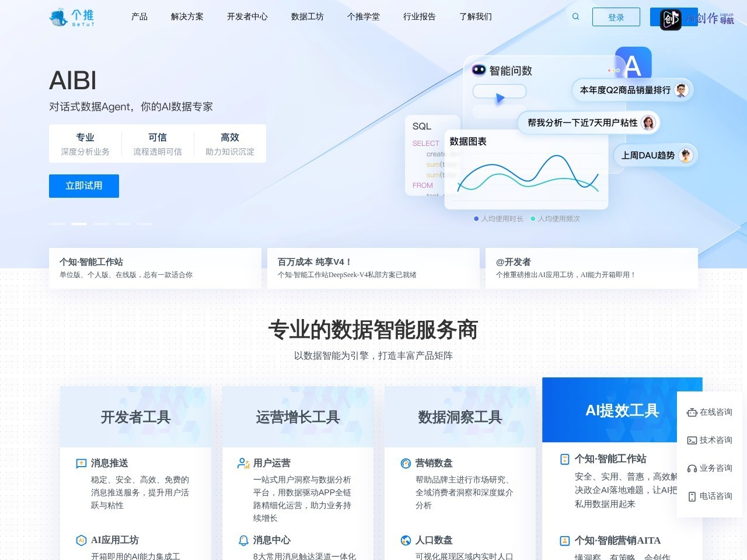Screen dimensions: 747x560
Task: Click avatar beside 帮我分析一下近7天用户粘性
Action: tap(648, 123)
